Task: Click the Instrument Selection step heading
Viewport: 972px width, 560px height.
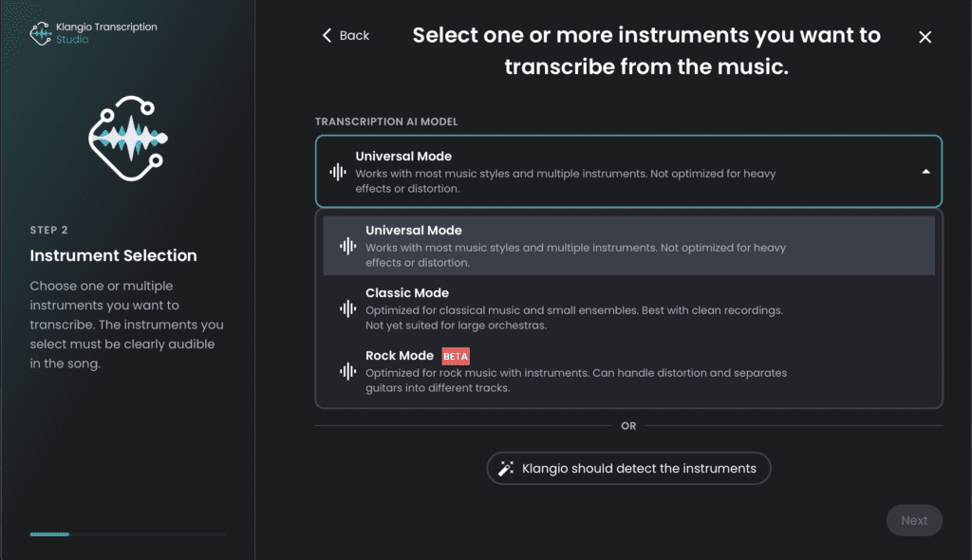Action: [114, 255]
